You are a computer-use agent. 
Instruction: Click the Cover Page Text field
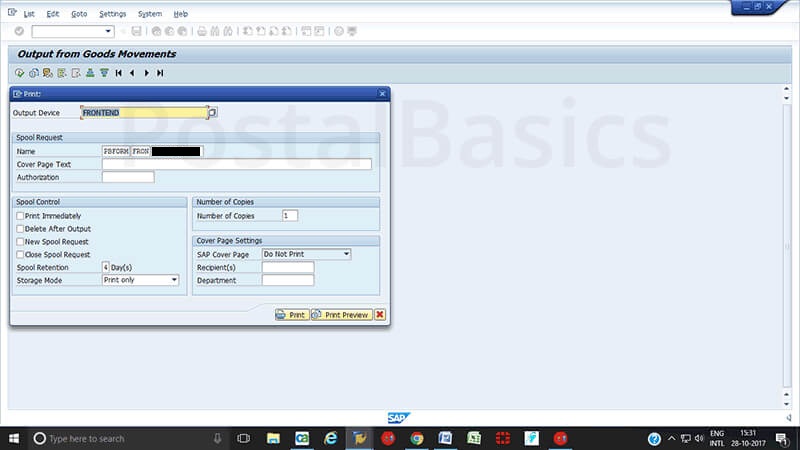pyautogui.click(x=236, y=164)
